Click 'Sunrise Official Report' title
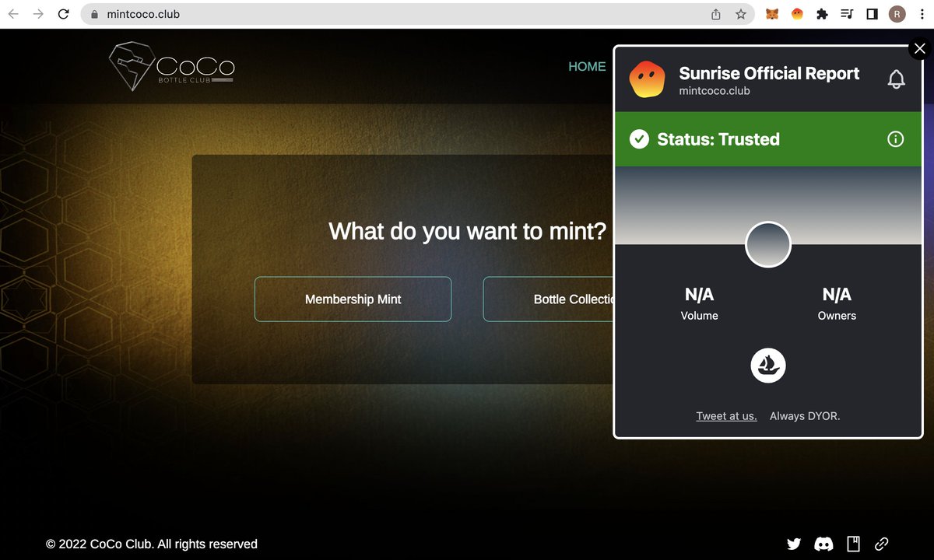Viewport: 934px width, 560px height. click(x=769, y=73)
